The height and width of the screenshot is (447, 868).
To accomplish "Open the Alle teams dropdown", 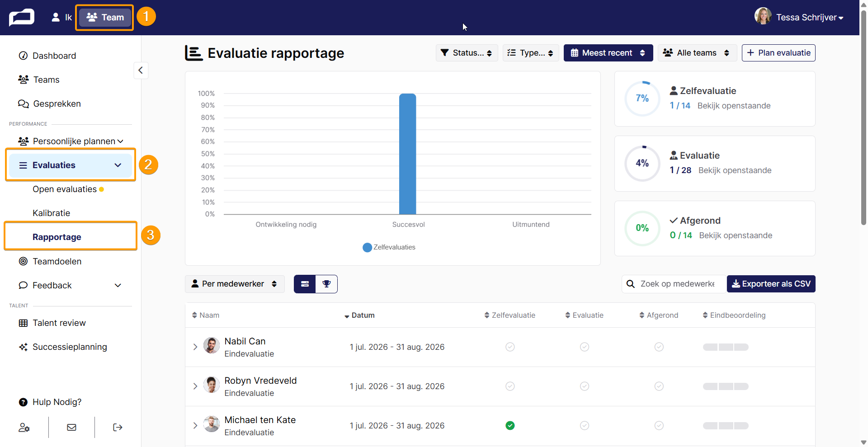I will click(697, 53).
